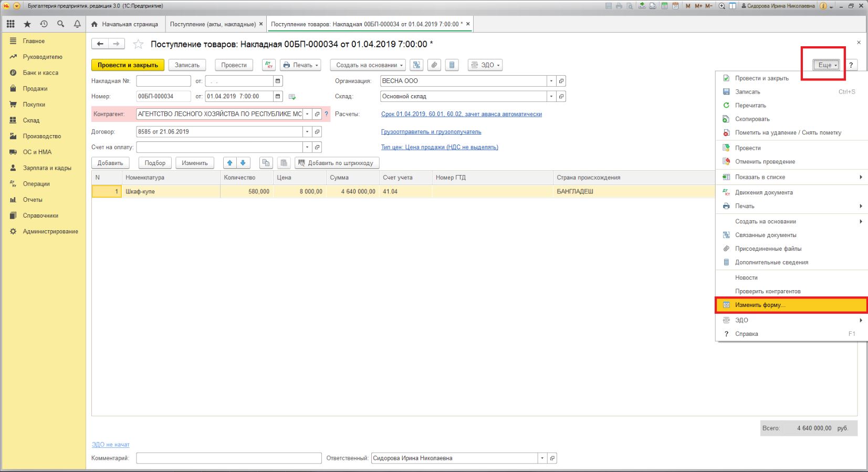Screen dimensions: 868x472
Task: Add document to favorites via star outline
Action: click(x=138, y=44)
